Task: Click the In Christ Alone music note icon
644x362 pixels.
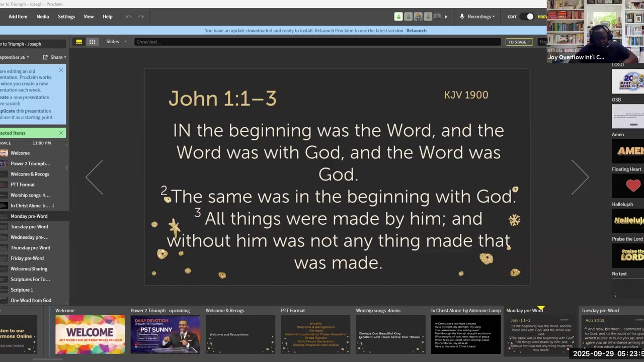Action: 53,206
